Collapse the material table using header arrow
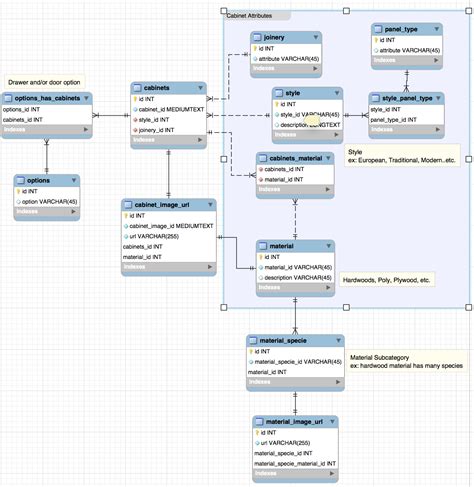 (x=329, y=246)
